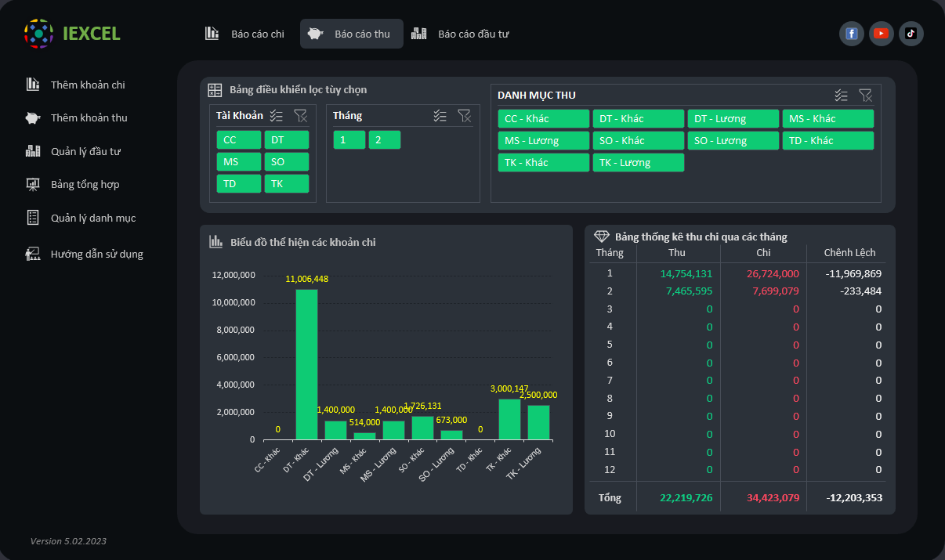Filter by MS - Khác category
The height and width of the screenshot is (560, 945).
(828, 118)
